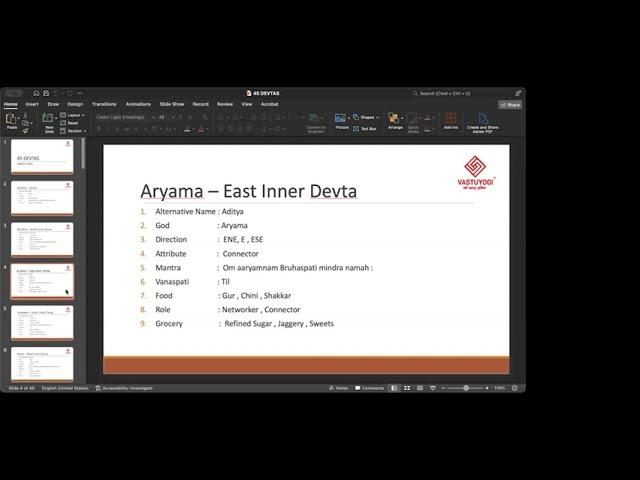Click the Fit slide to window icon

pos(515,388)
